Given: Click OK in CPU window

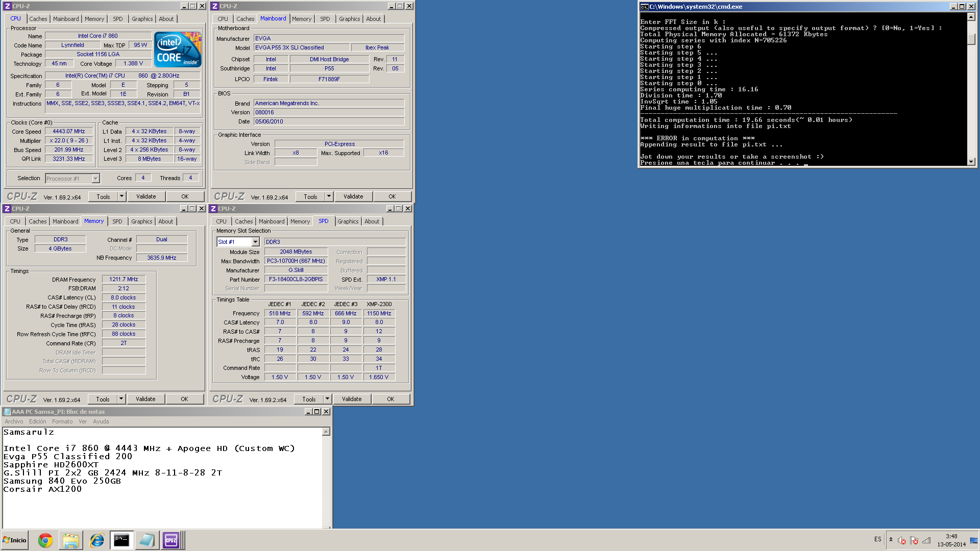Looking at the screenshot, I should 185,196.
